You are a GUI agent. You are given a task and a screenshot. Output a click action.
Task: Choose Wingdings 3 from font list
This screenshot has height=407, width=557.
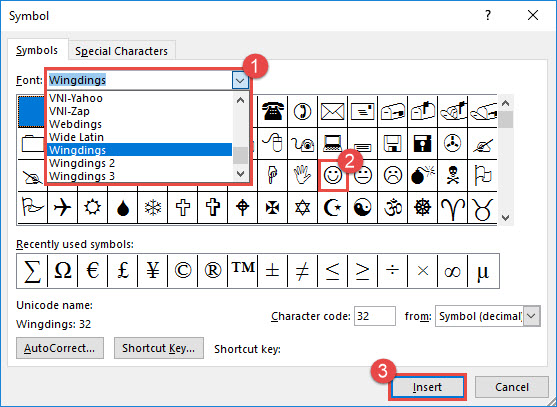140,176
